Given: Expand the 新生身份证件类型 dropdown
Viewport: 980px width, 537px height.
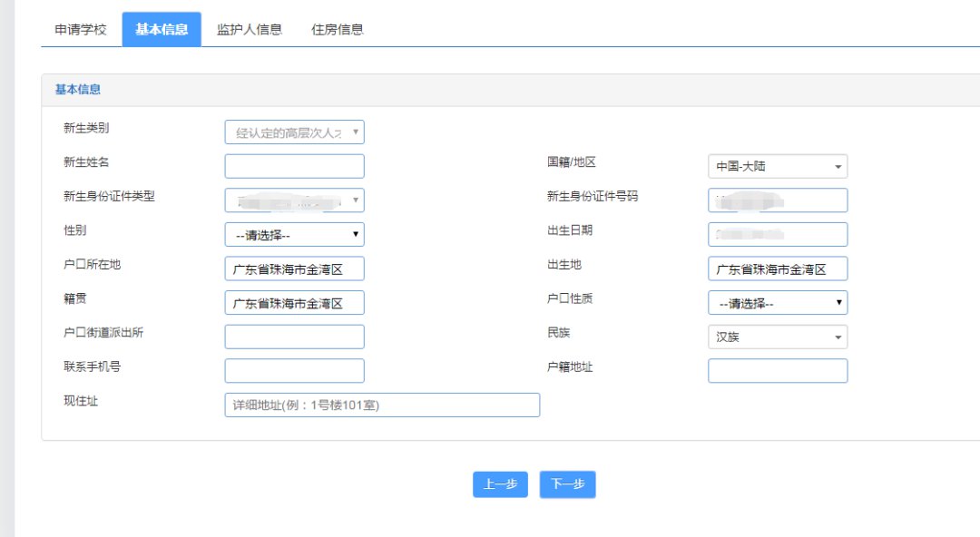Looking at the screenshot, I should [294, 200].
